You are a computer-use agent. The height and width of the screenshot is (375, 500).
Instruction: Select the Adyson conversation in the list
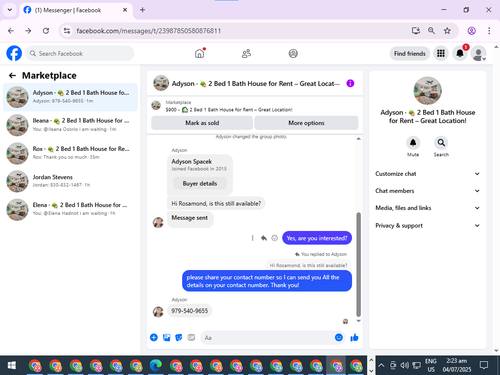point(70,97)
